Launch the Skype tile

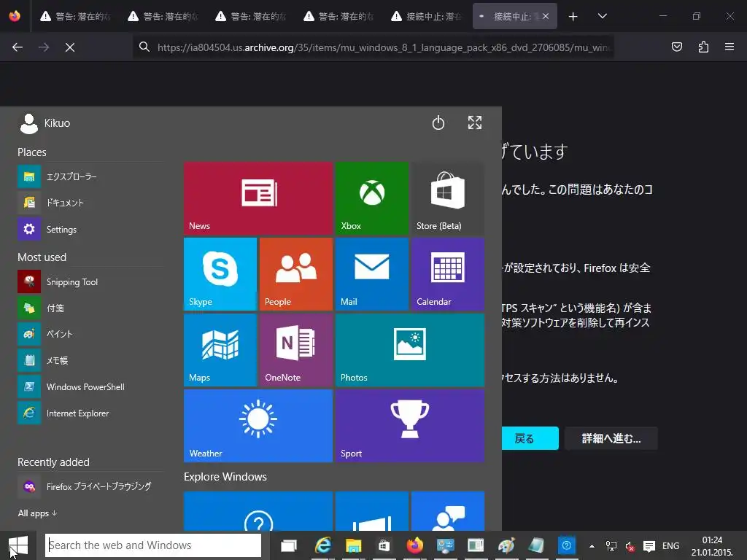pos(220,274)
